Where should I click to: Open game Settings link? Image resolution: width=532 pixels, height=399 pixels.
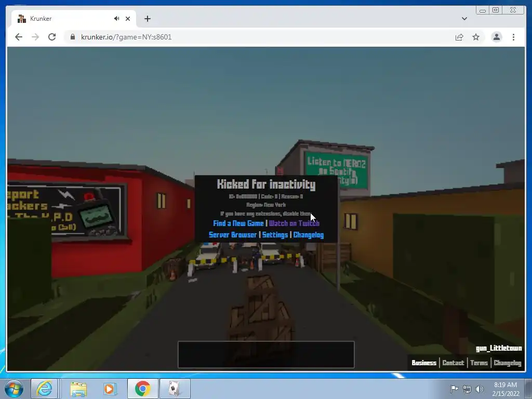275,235
